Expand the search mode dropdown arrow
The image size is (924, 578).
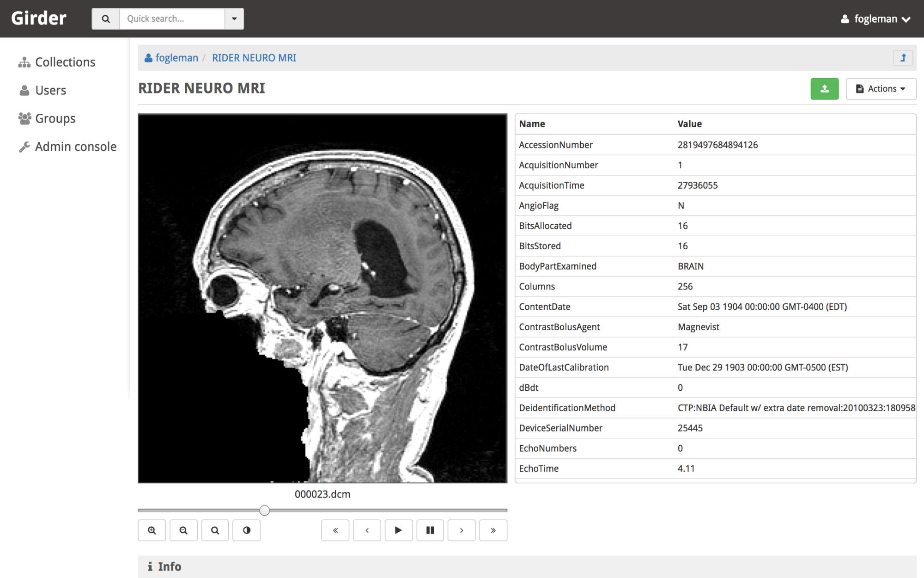(x=234, y=18)
